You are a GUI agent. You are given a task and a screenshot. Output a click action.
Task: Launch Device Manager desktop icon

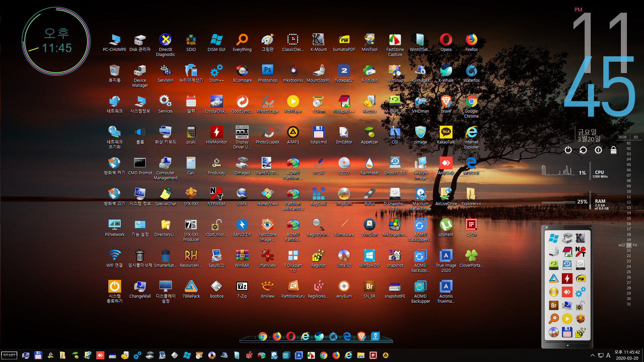coord(140,76)
